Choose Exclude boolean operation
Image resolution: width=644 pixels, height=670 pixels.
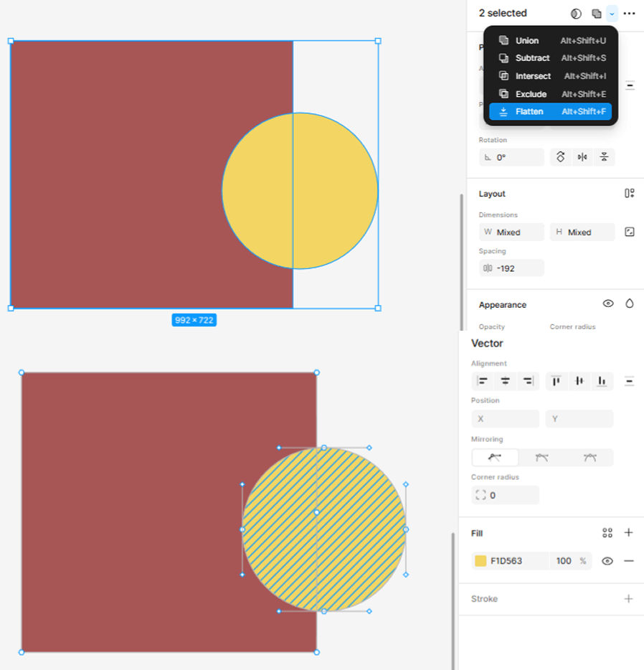(551, 94)
